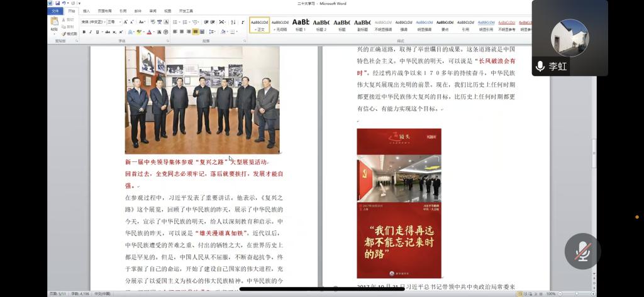Click the Subscript icon

click(x=114, y=31)
